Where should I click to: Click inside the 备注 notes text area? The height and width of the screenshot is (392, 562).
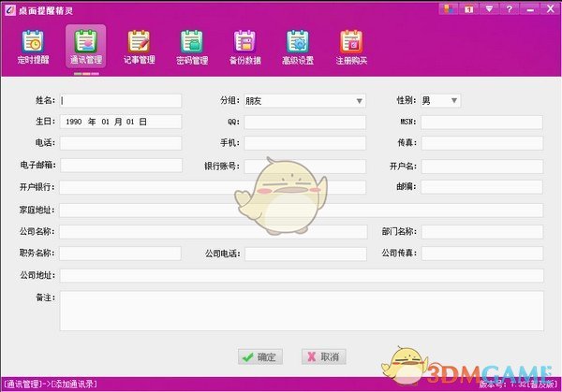[301, 310]
